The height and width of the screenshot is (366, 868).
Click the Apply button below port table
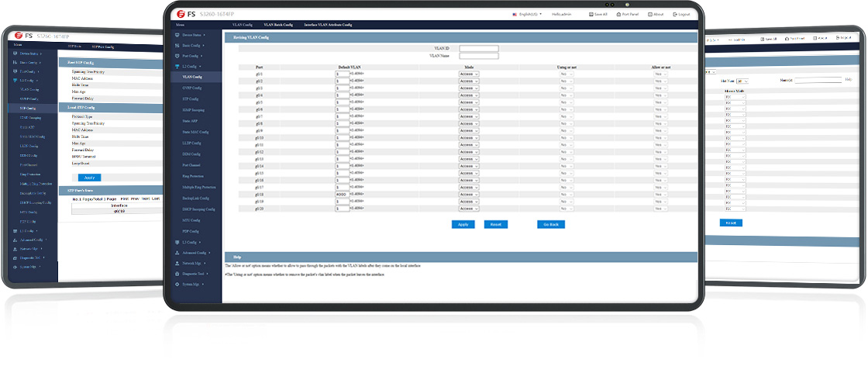[463, 224]
